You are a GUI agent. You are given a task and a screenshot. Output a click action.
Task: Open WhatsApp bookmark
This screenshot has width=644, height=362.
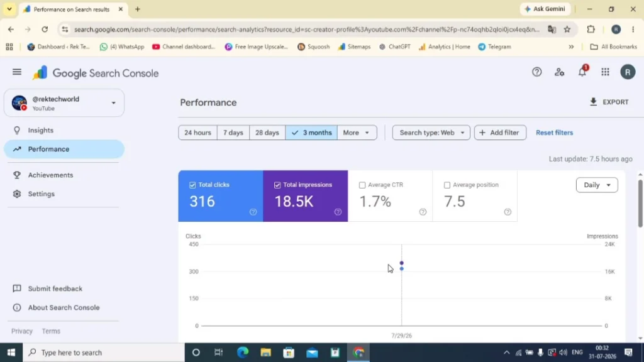(122, 47)
